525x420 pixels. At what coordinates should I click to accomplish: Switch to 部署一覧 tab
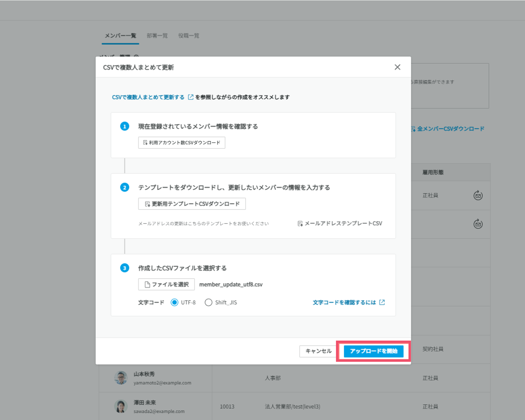(157, 36)
